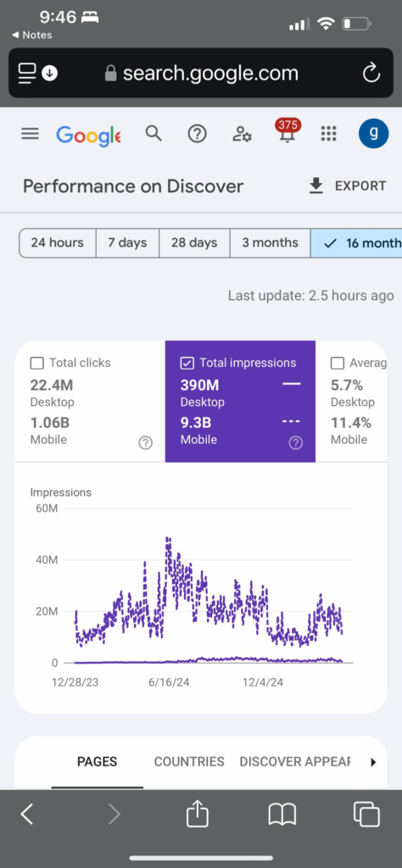
Task: Select the 24 hours range
Action: (58, 243)
